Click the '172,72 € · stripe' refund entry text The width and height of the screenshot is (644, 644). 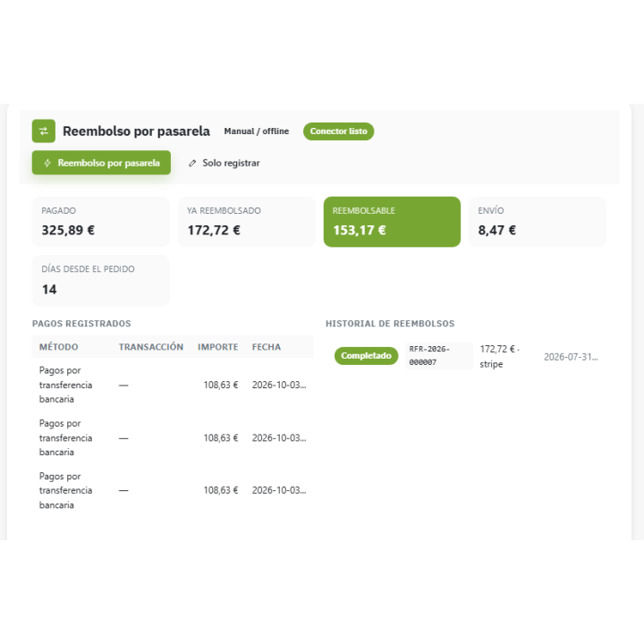coord(499,357)
